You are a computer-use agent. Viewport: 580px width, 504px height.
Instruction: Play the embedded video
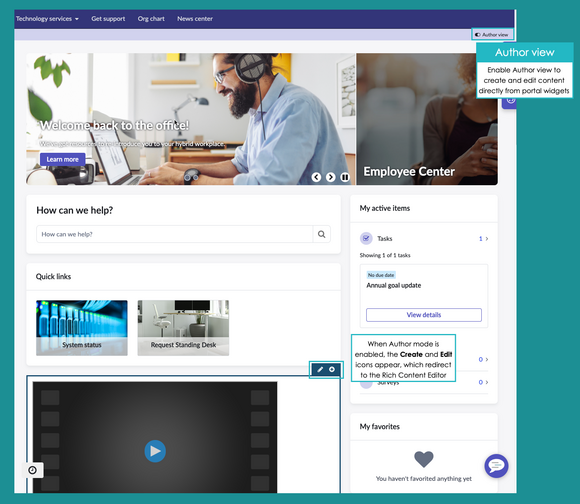coord(155,451)
